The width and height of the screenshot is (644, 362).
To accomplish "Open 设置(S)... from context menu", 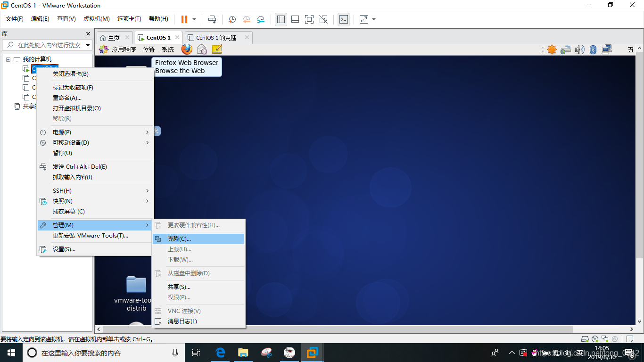I will 95,249.
